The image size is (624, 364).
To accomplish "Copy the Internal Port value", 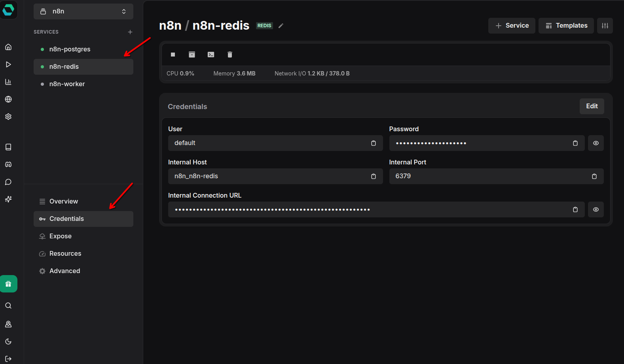I will (594, 176).
